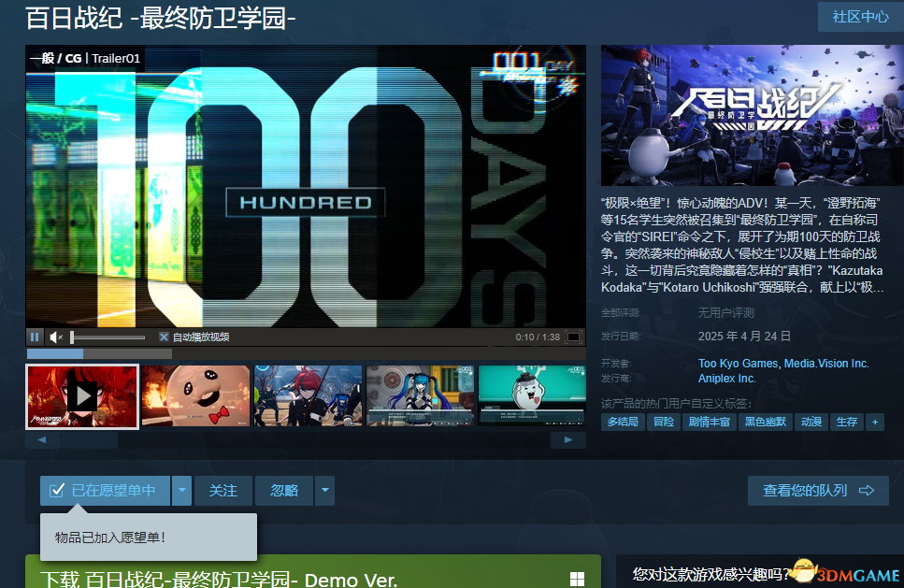The width and height of the screenshot is (904, 588).
Task: Open the blue twin-tail girl screenshot
Action: (421, 395)
